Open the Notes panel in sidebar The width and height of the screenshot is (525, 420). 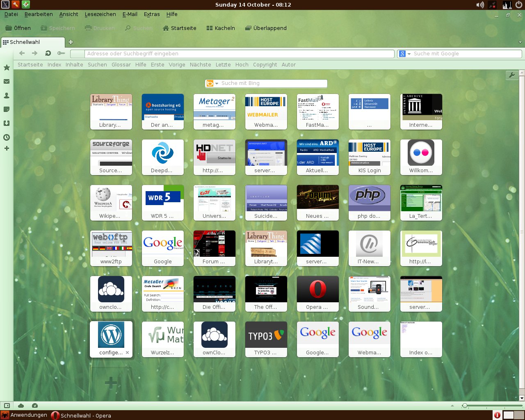[x=7, y=110]
